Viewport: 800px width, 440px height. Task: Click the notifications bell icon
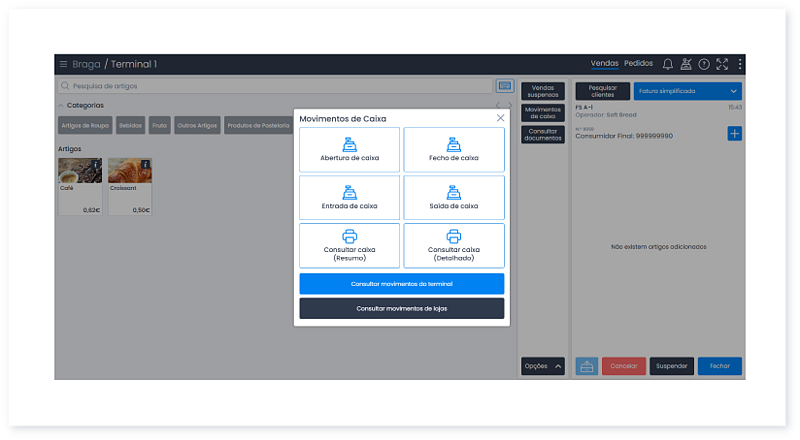pyautogui.click(x=668, y=64)
